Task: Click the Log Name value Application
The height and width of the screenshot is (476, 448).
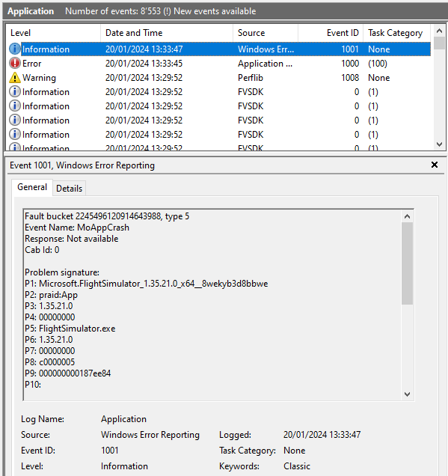Action: (x=123, y=419)
